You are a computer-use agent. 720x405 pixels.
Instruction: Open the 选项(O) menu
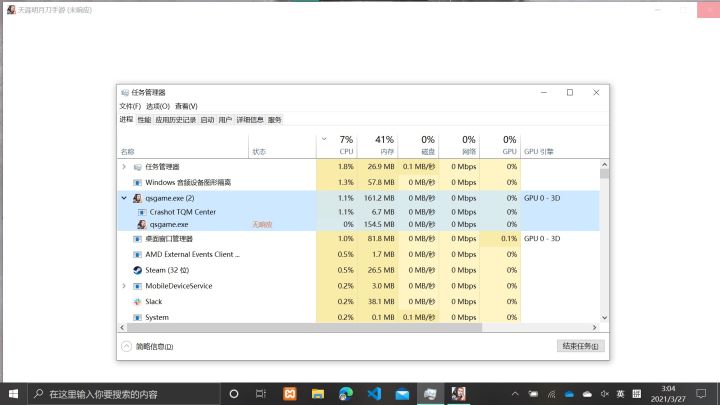tap(158, 107)
